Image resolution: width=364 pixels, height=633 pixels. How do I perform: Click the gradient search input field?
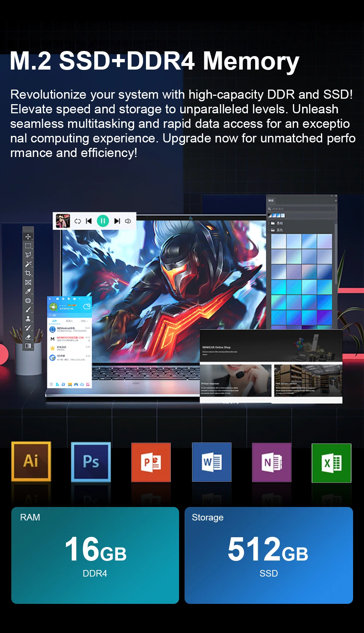(303, 209)
